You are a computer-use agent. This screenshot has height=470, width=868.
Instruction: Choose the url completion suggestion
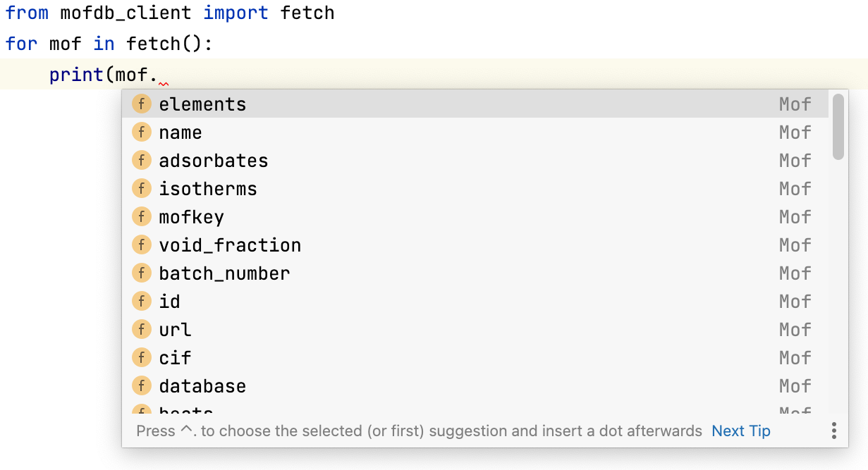click(175, 330)
